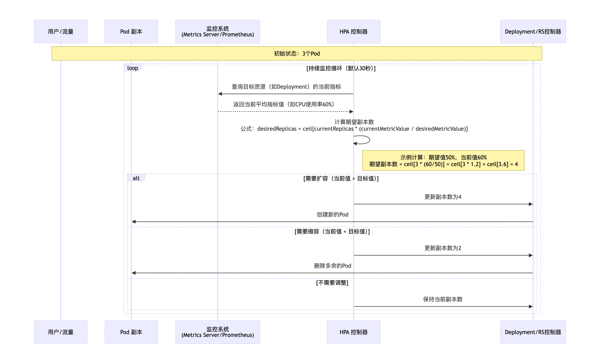
Task: Click the bottom Pod 副本 participant box
Action: (x=131, y=332)
